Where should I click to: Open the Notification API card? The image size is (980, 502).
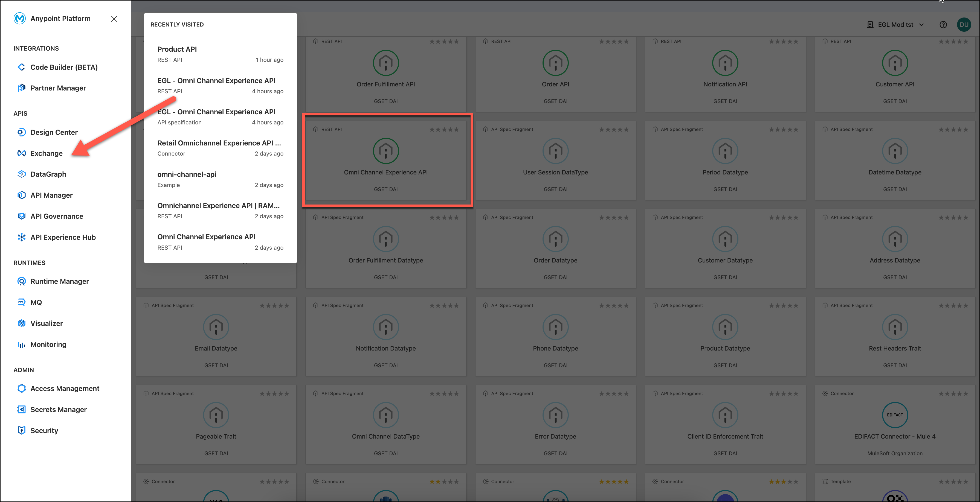(x=725, y=74)
